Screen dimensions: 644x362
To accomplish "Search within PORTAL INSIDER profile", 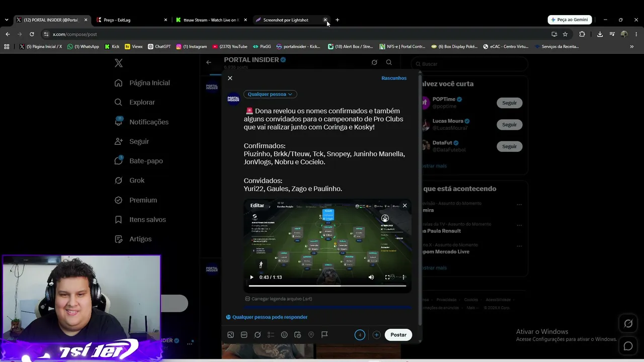I will [389, 62].
